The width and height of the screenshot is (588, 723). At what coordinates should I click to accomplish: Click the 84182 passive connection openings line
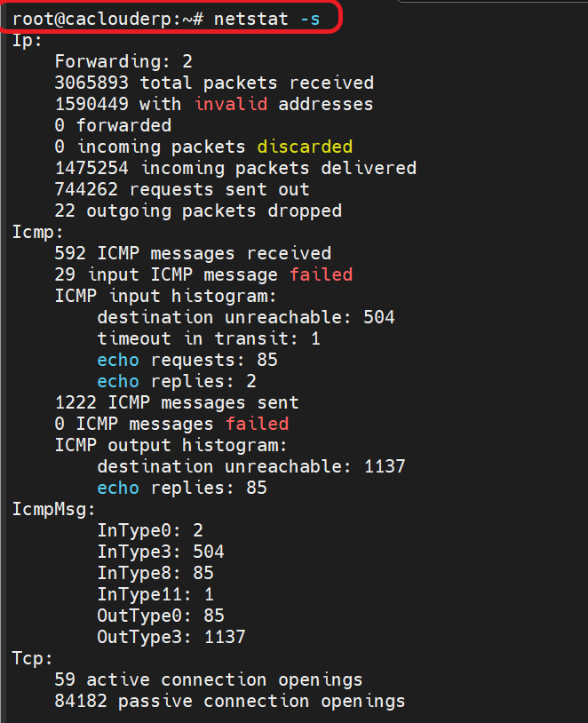[230, 701]
